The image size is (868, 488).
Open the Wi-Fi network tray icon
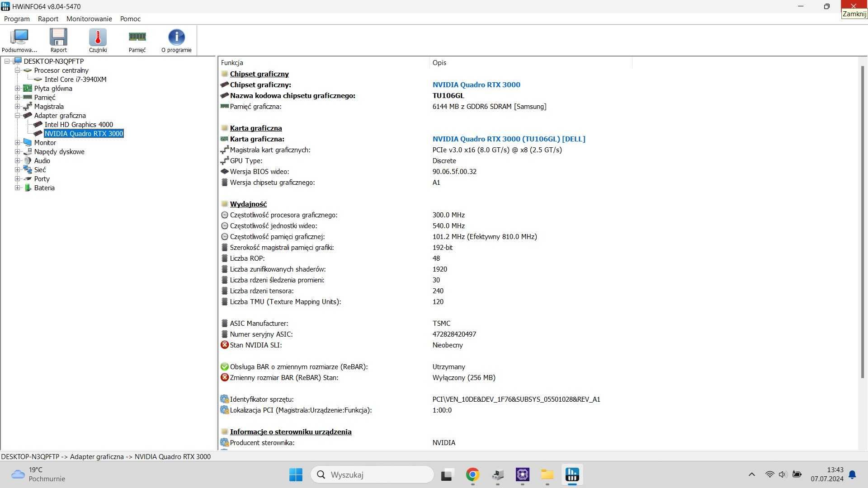[769, 474]
